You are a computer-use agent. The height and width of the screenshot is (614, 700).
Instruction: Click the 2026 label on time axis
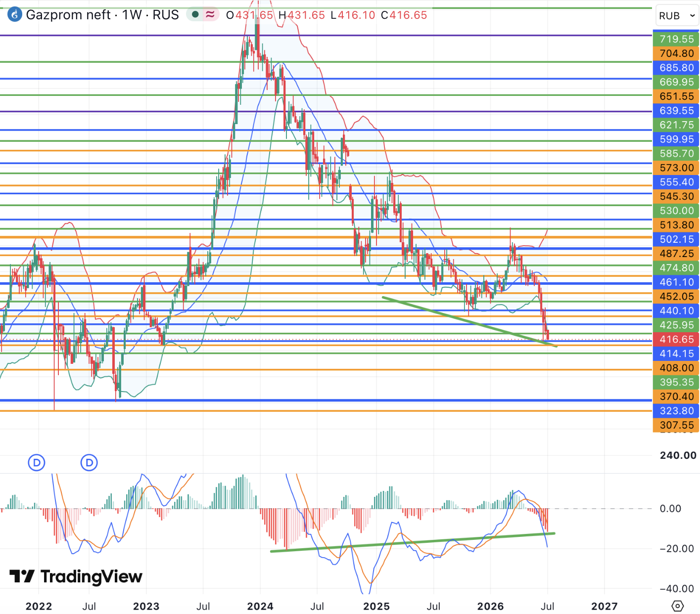pos(490,606)
